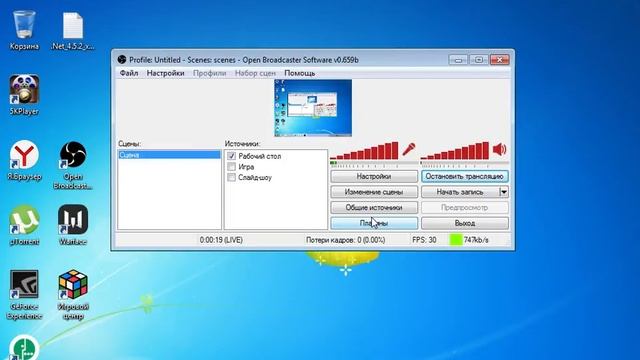Screen dimensions: 640x360
Task: Launch the uTorrent desktop shortcut
Action: [x=24, y=225]
